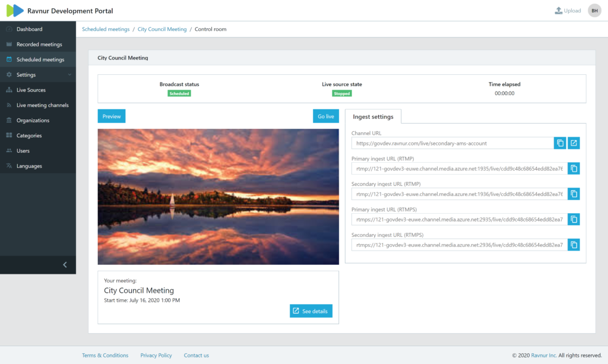The height and width of the screenshot is (364, 608).
Task: Collapse the sidebar with the chevron arrow
Action: click(x=65, y=265)
